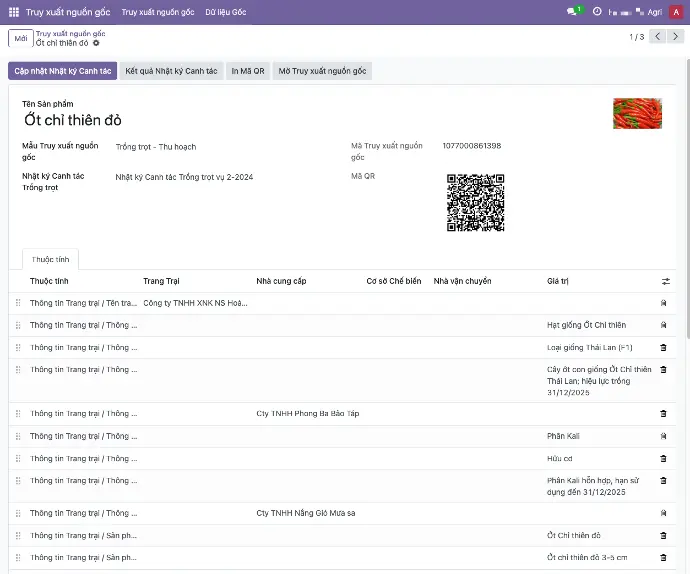Delete the 'Ớt chỉ thiên đỏ 3-5 cm' row
The height and width of the screenshot is (574, 690).
(x=663, y=557)
